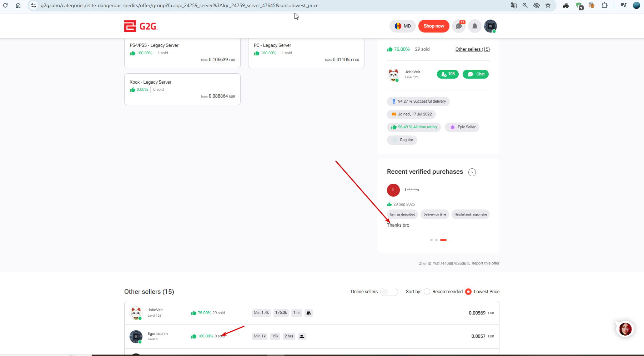
Task: Open the browser Extensions puzzle icon
Action: point(604,5)
